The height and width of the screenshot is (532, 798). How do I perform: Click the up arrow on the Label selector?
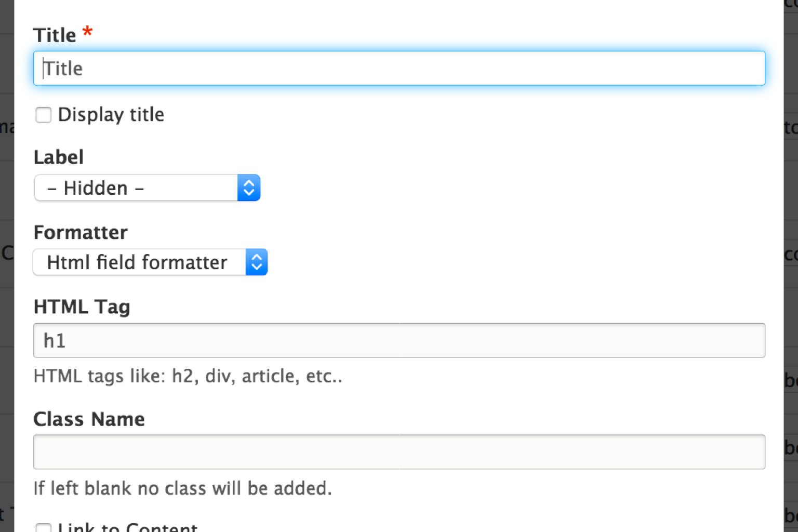[x=249, y=183]
